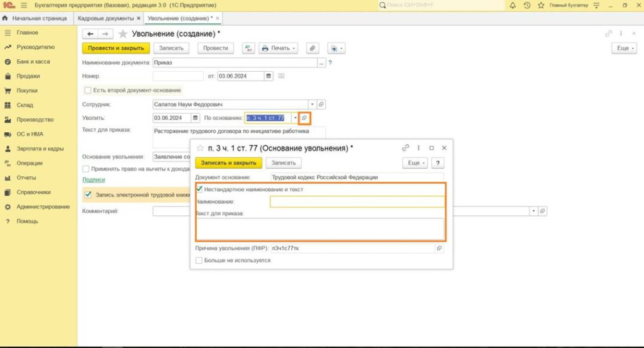644x348 pixels.
Task: Expand the dialog's Еще menu
Action: pos(415,163)
